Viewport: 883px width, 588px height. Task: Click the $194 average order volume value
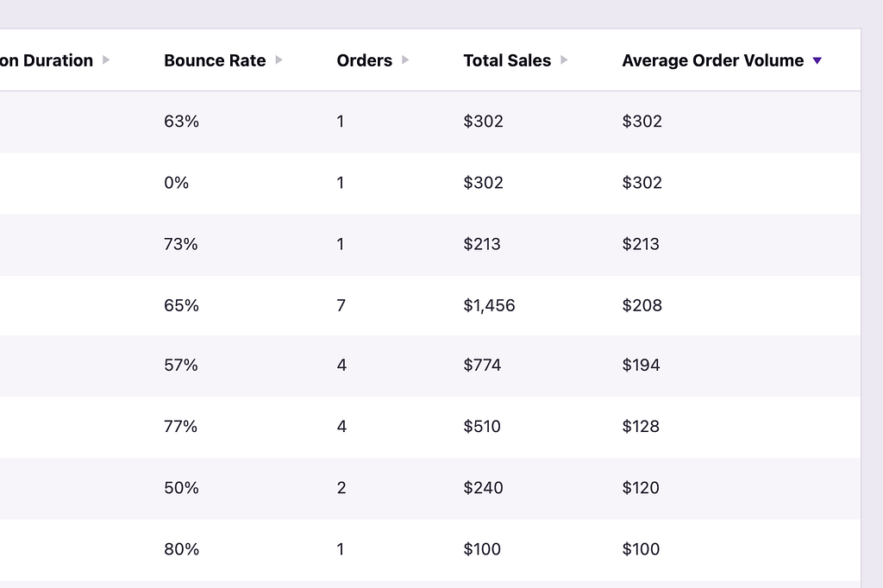coord(641,366)
